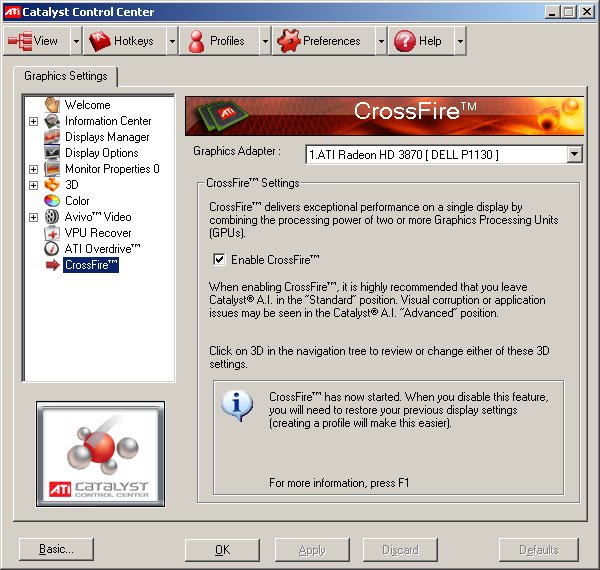
Task: Open the Preferences dropdown arrow
Action: pos(381,41)
